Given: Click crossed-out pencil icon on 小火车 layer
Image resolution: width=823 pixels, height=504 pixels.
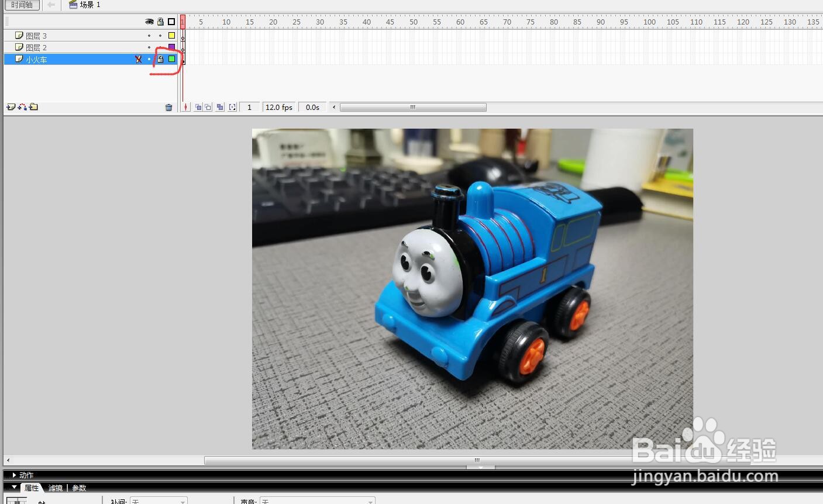Looking at the screenshot, I should pos(139,59).
